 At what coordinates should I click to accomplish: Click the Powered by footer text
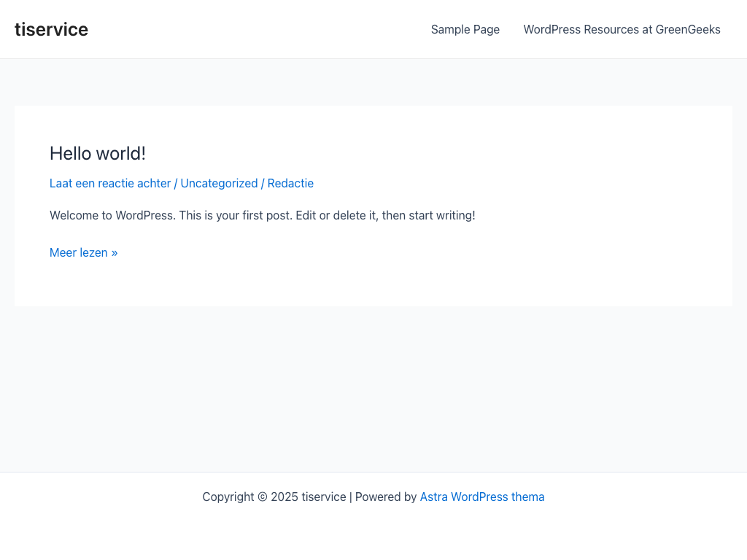(x=385, y=497)
